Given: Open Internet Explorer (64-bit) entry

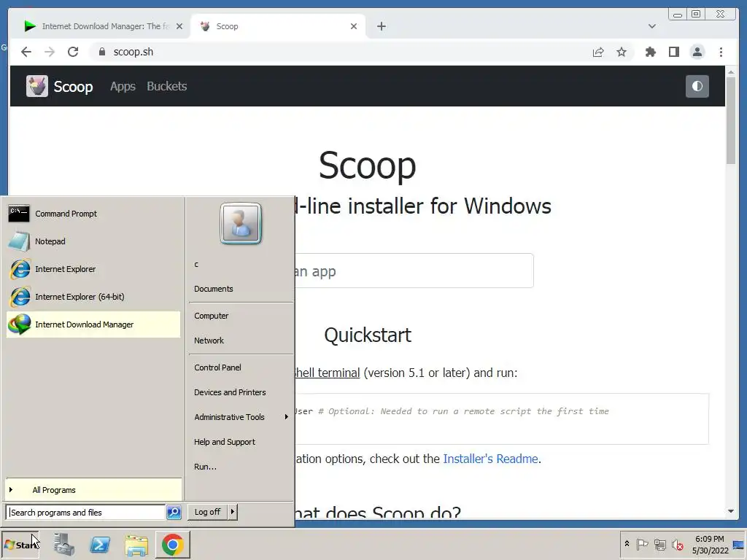Looking at the screenshot, I should coord(93,297).
